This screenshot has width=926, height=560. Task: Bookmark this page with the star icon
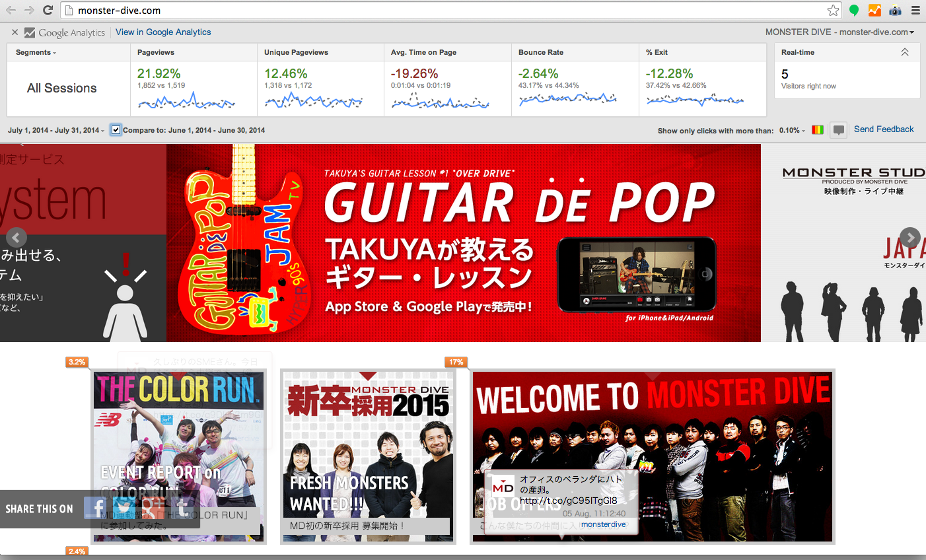[833, 10]
